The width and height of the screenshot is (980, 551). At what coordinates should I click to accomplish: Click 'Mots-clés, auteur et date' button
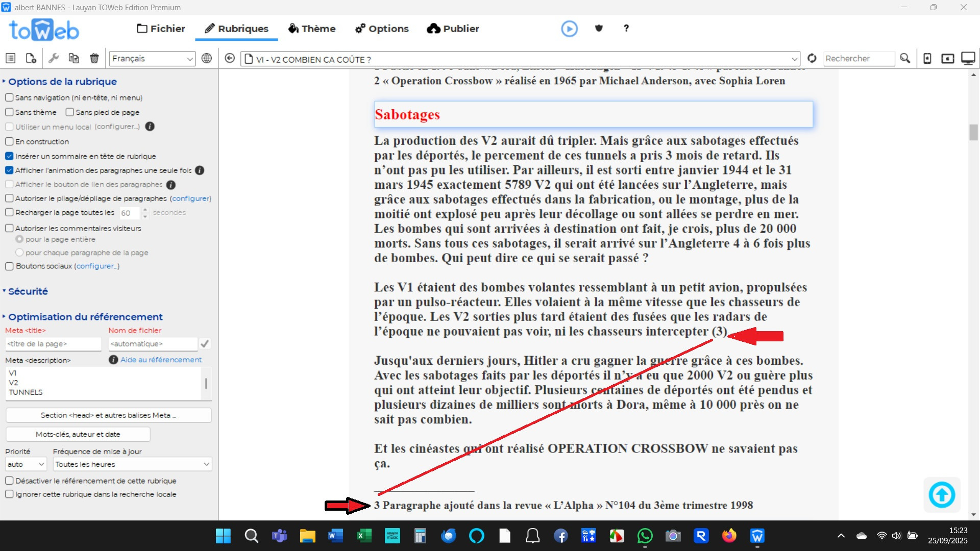(x=78, y=434)
